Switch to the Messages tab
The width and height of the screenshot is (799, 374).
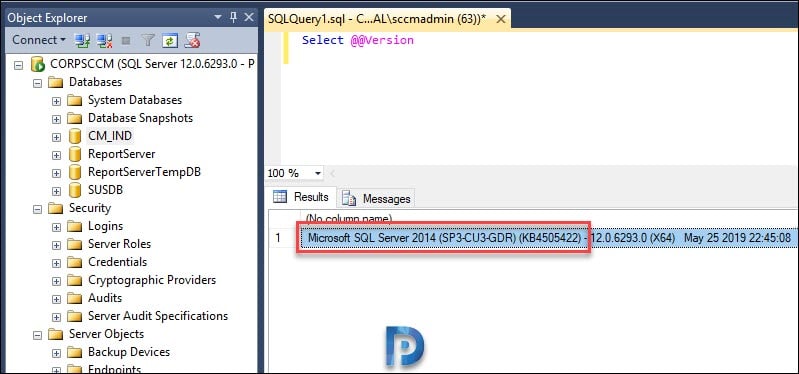pos(376,198)
